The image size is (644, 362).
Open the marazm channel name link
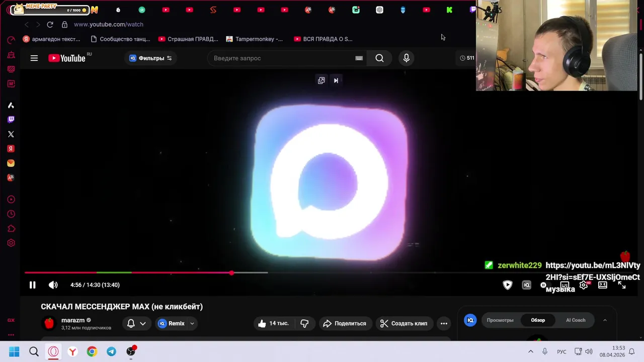point(73,320)
